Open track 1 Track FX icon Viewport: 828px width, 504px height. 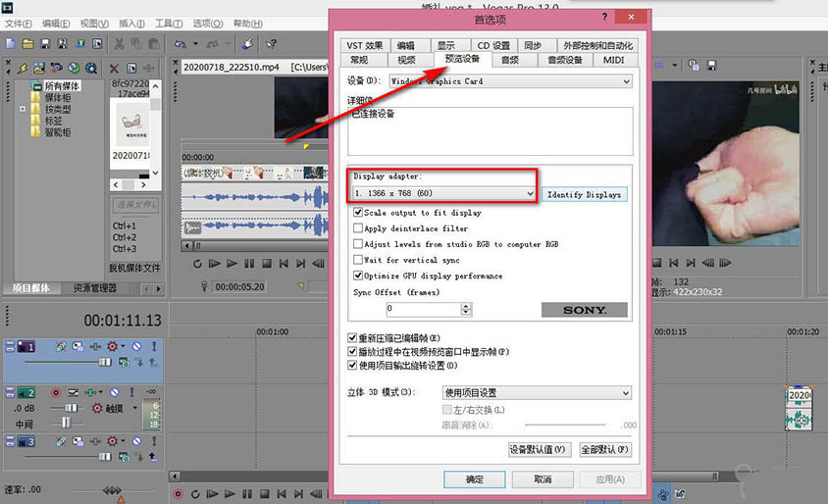pyautogui.click(x=95, y=346)
